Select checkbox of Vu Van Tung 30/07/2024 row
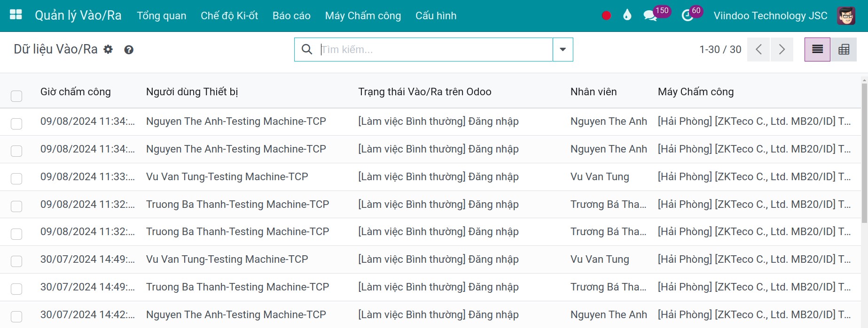The image size is (868, 328). pos(16,261)
